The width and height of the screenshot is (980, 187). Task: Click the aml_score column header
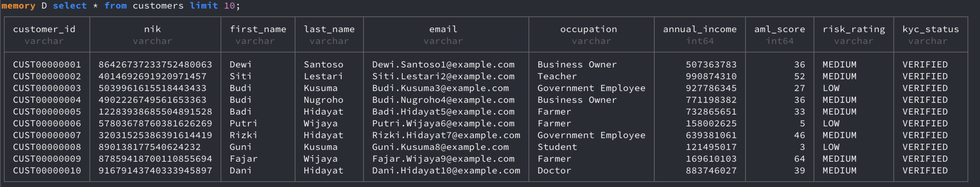click(x=779, y=29)
